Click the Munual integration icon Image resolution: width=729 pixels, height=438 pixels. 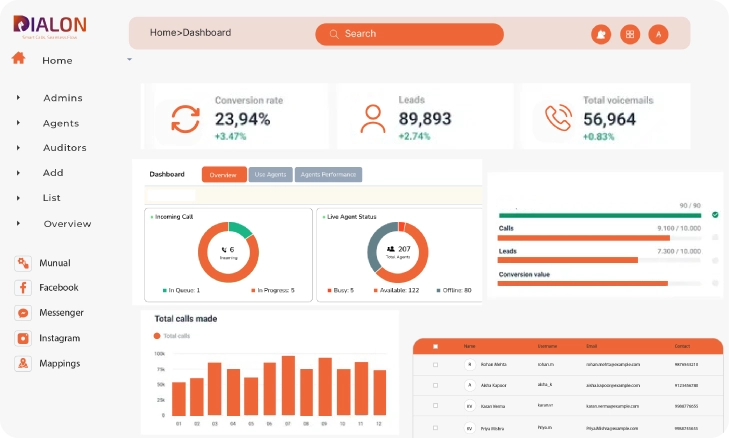pos(22,263)
